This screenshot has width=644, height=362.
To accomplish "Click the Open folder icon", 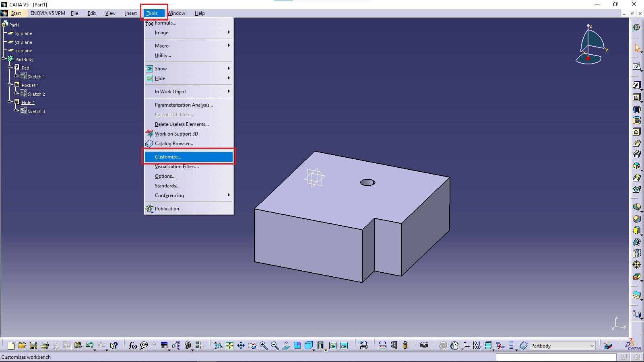I will point(22,346).
